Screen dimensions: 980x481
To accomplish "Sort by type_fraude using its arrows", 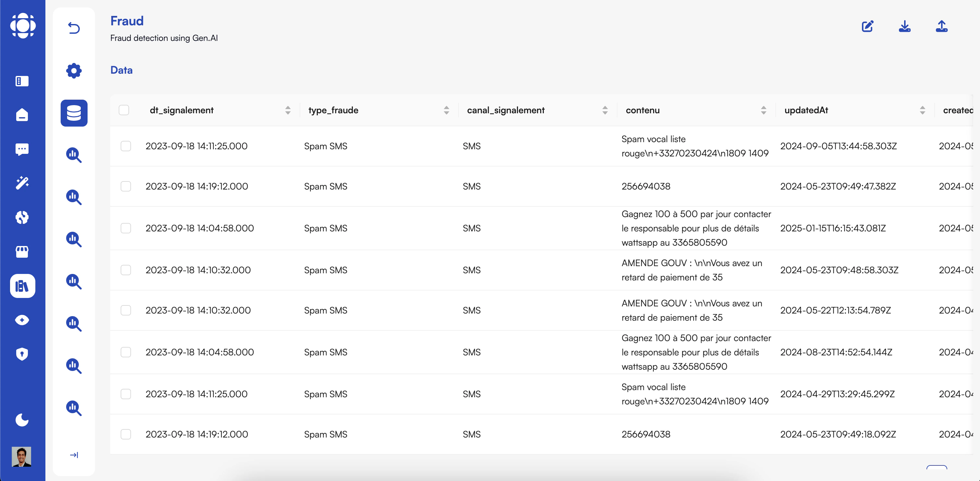I will coord(447,110).
